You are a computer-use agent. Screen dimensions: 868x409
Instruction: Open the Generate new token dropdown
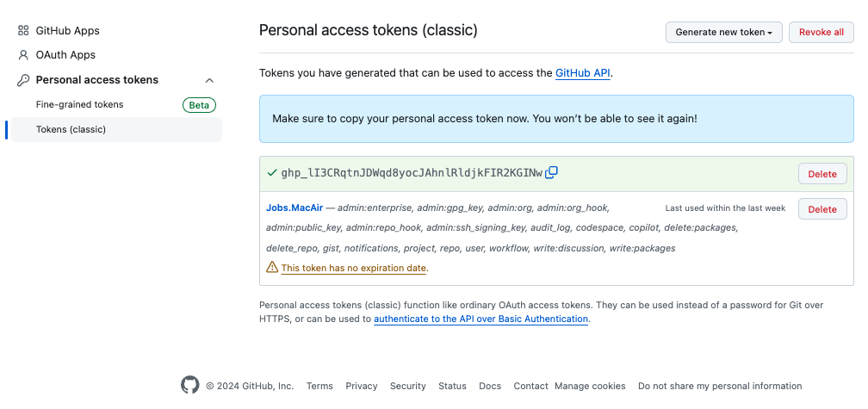coord(723,32)
